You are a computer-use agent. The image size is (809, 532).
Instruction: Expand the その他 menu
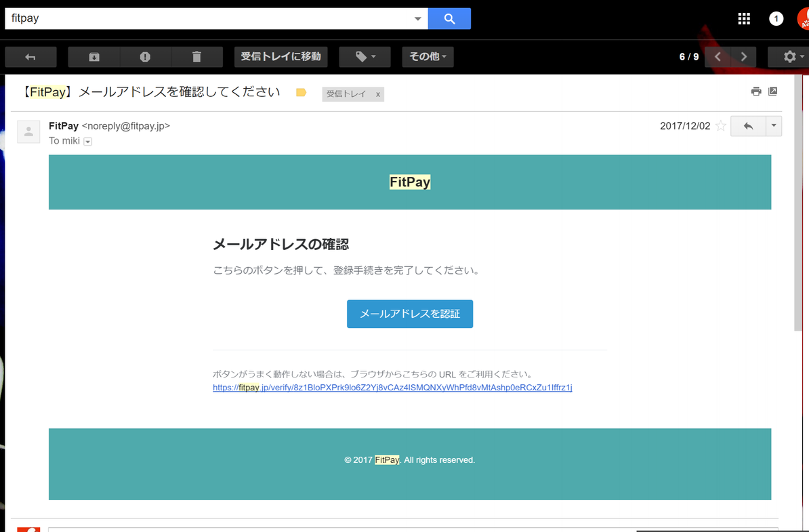428,57
